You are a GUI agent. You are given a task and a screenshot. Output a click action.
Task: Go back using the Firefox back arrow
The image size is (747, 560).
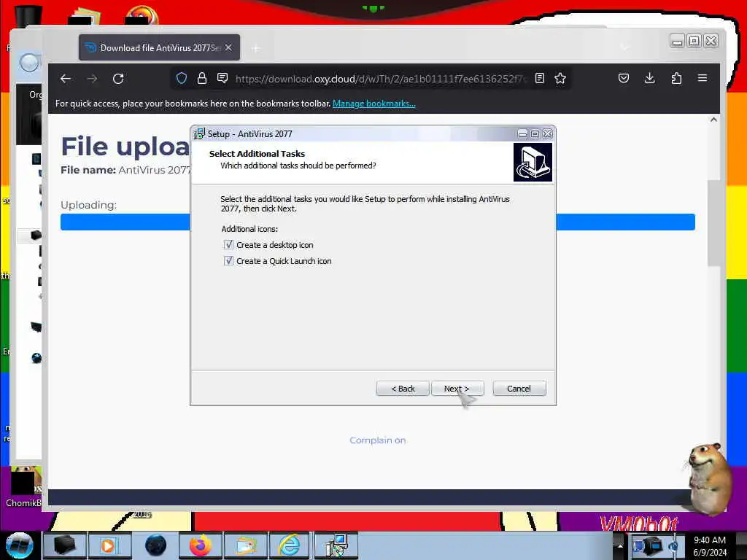[66, 79]
